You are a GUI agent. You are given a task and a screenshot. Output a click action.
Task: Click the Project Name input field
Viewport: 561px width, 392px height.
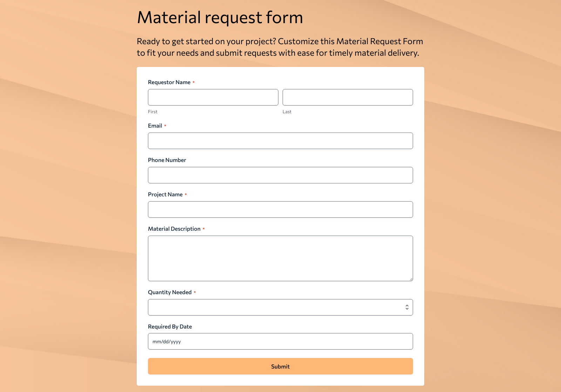(x=280, y=209)
